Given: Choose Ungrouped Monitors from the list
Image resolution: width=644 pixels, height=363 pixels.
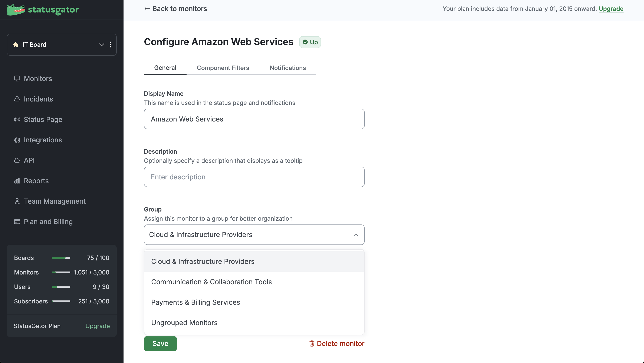Looking at the screenshot, I should pyautogui.click(x=184, y=323).
